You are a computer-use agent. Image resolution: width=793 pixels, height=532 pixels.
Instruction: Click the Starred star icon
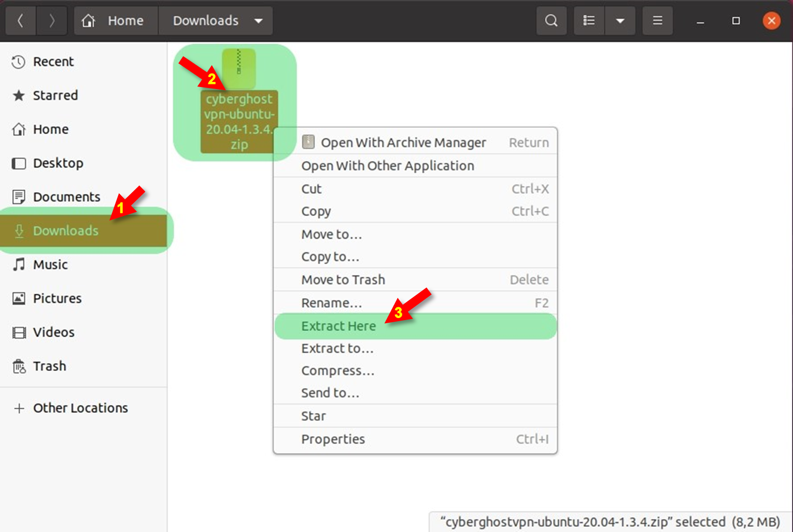(x=19, y=95)
